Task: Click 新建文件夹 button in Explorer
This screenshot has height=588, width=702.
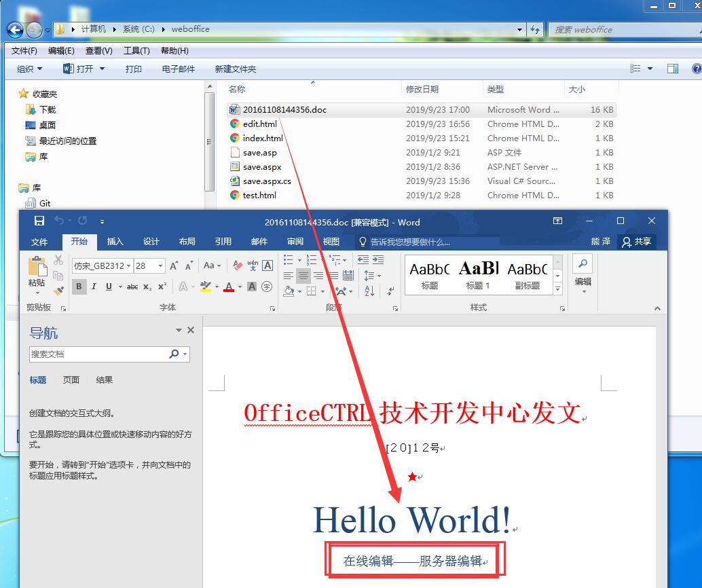Action: point(236,69)
